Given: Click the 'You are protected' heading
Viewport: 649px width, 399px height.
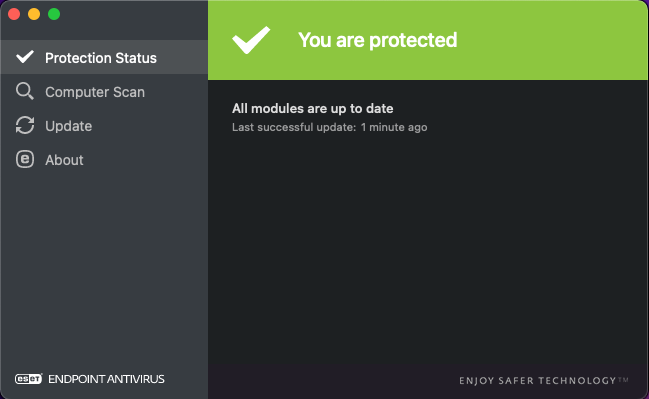Looking at the screenshot, I should [x=377, y=40].
